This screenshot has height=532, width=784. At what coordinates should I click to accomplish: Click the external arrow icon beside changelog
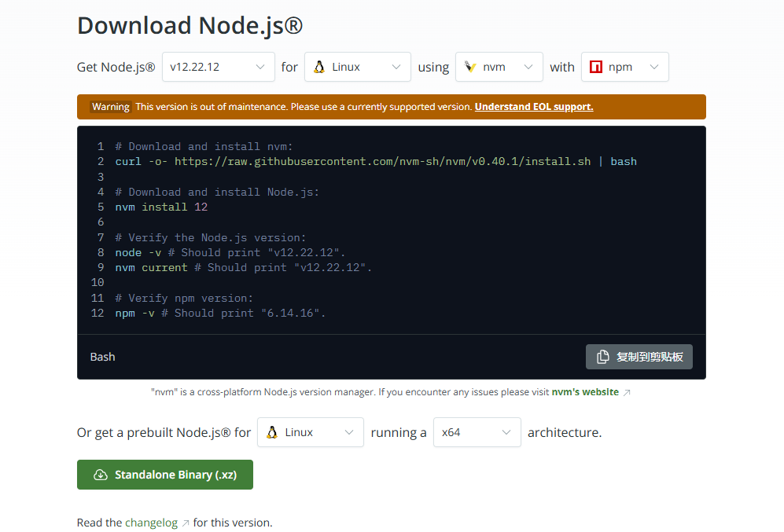click(186, 523)
